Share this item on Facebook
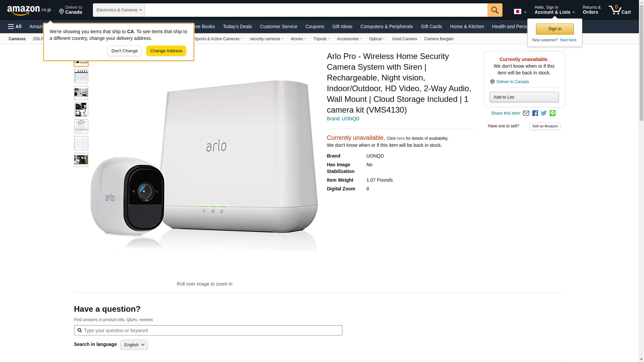 coord(535,113)
